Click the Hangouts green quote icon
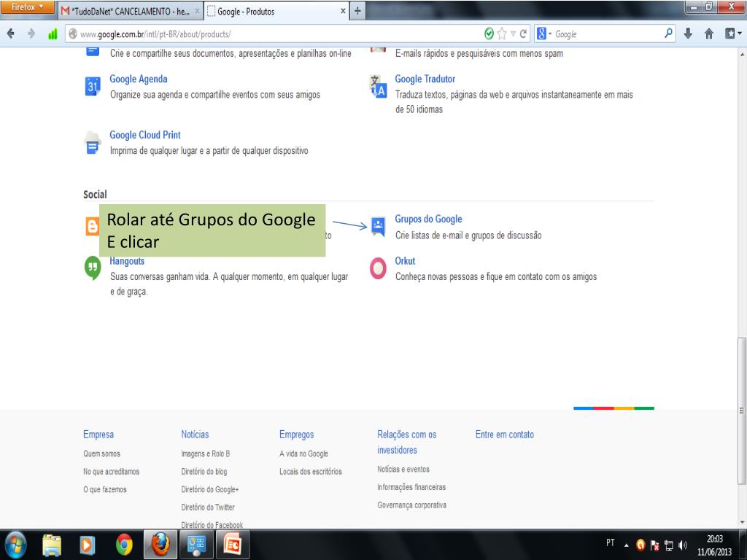Viewport: 747px width, 560px height. 93,268
